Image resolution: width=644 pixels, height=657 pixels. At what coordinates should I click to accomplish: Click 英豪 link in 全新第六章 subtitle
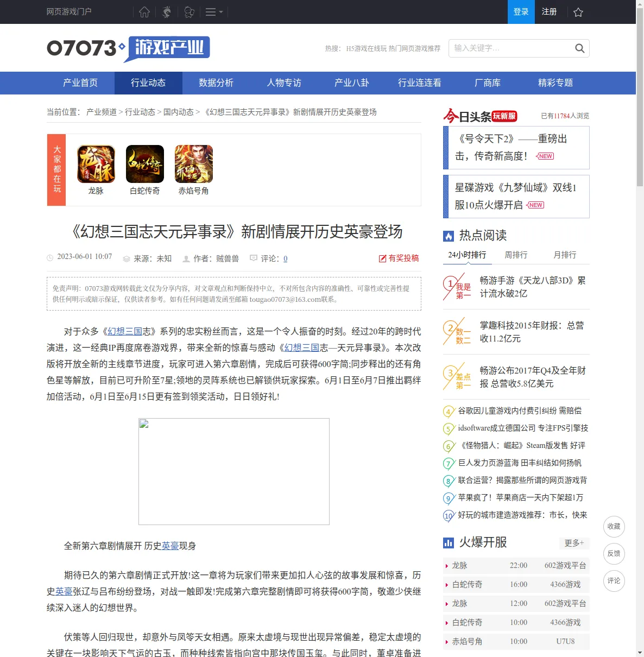click(x=171, y=546)
